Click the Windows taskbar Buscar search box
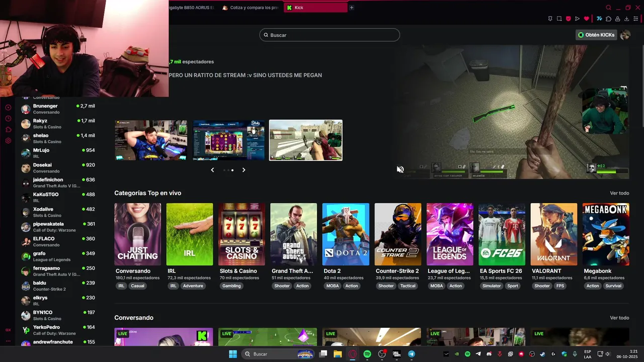Image resolution: width=644 pixels, height=362 pixels. pyautogui.click(x=277, y=354)
